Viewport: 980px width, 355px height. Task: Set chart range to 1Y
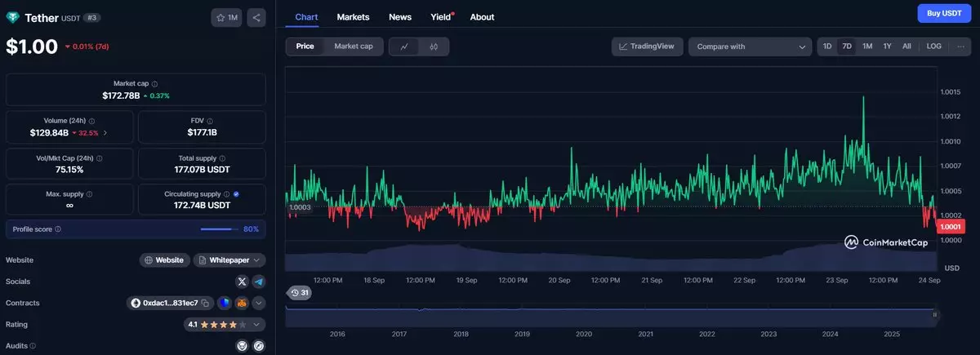tap(887, 47)
